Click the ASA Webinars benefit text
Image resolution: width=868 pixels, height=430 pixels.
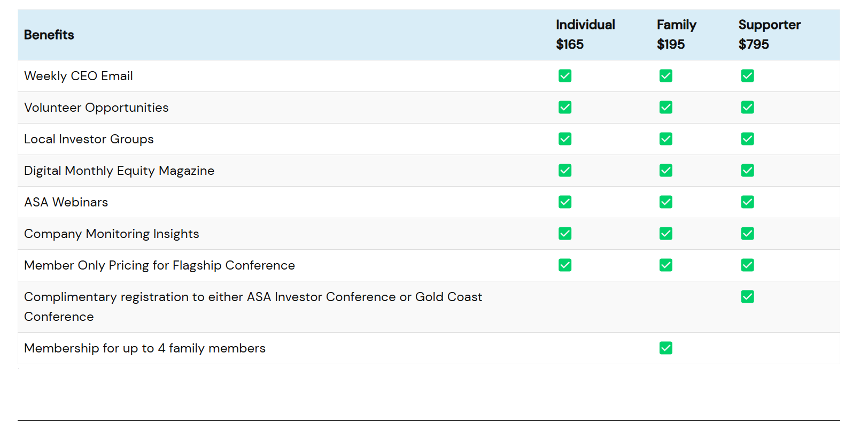66,202
